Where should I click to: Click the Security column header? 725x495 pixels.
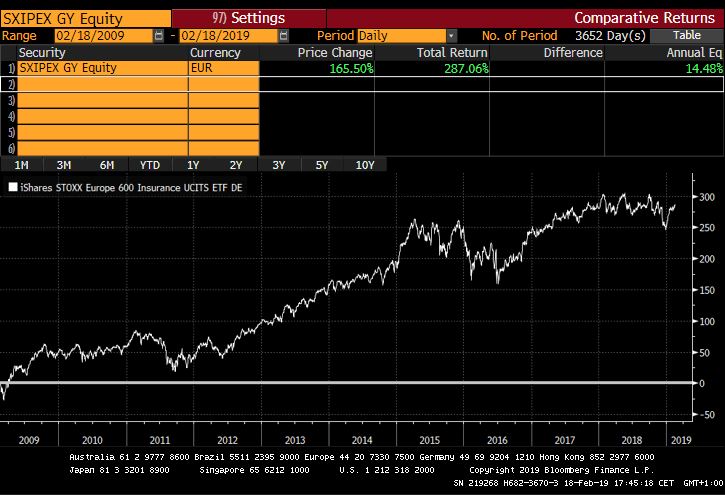[42, 53]
